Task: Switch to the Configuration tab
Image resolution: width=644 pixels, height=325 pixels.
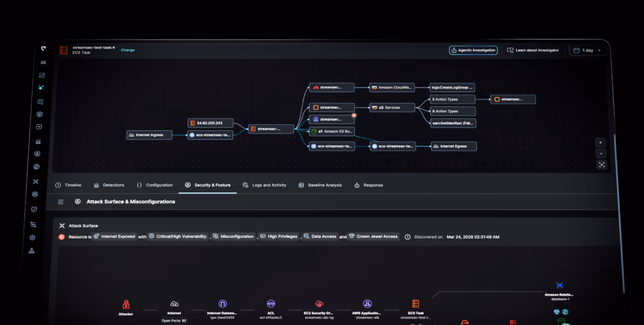Action: [x=155, y=185]
